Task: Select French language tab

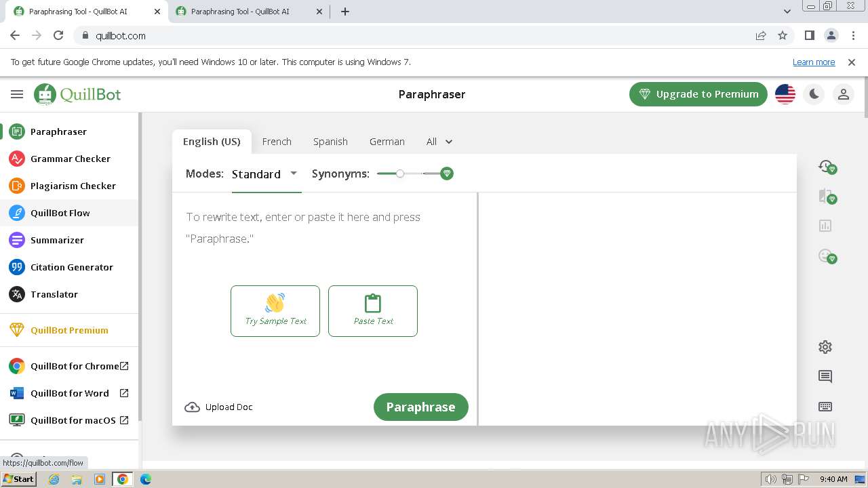Action: [277, 142]
